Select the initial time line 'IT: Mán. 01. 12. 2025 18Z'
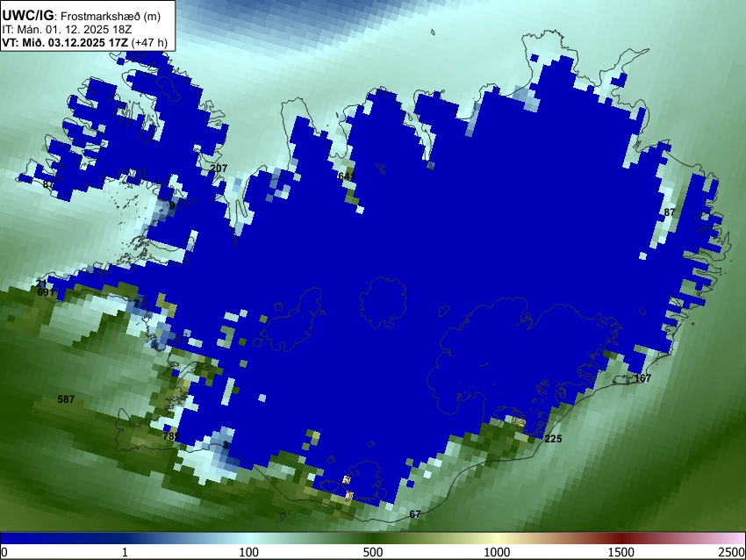 click(x=67, y=30)
